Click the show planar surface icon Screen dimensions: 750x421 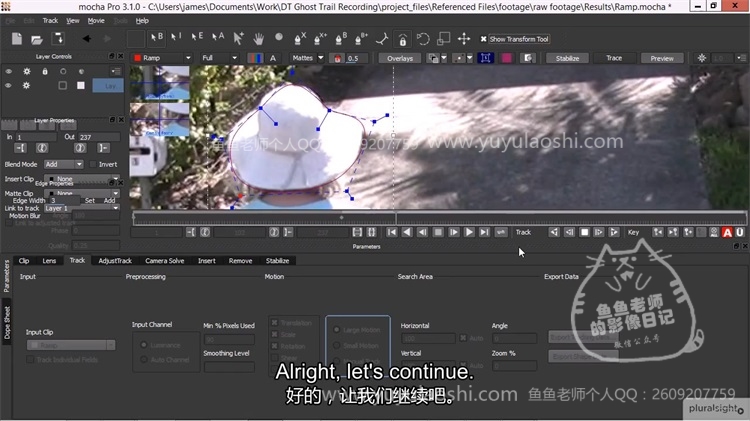[x=485, y=58]
